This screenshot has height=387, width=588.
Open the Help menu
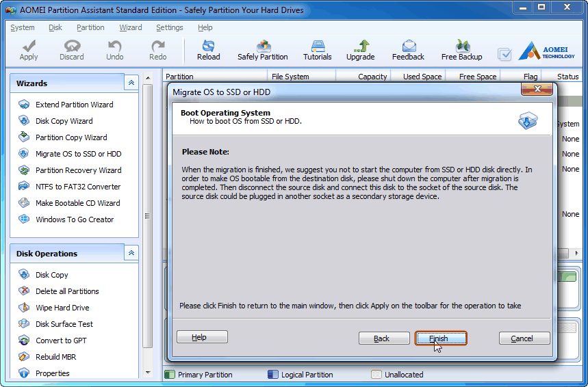click(x=205, y=27)
